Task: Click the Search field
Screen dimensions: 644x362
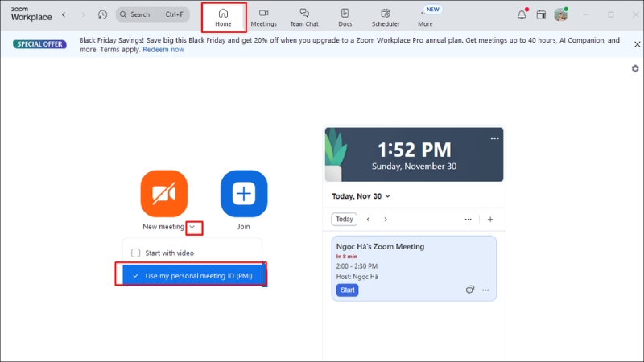Action: click(152, 14)
